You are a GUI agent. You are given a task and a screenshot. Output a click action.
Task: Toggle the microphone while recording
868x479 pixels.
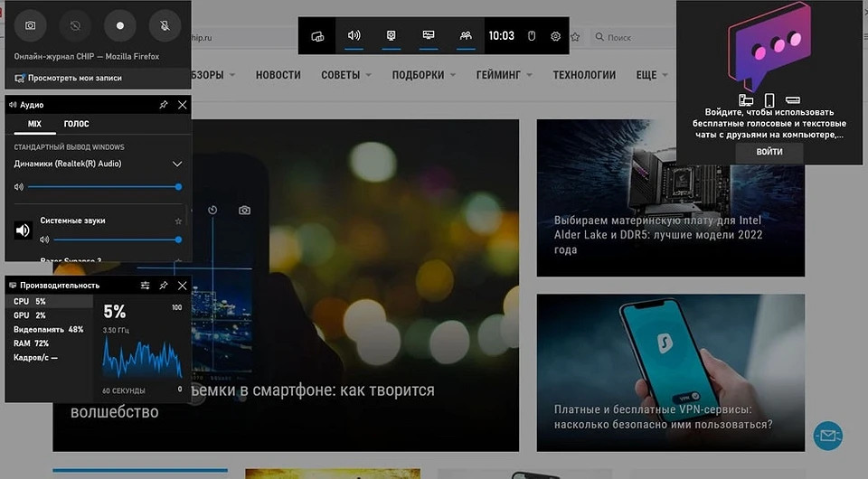(x=165, y=25)
